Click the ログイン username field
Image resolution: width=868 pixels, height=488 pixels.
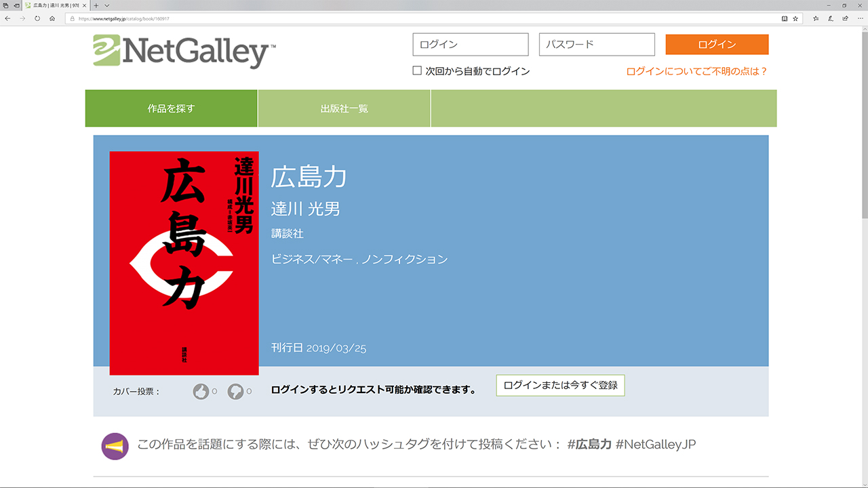pyautogui.click(x=471, y=45)
